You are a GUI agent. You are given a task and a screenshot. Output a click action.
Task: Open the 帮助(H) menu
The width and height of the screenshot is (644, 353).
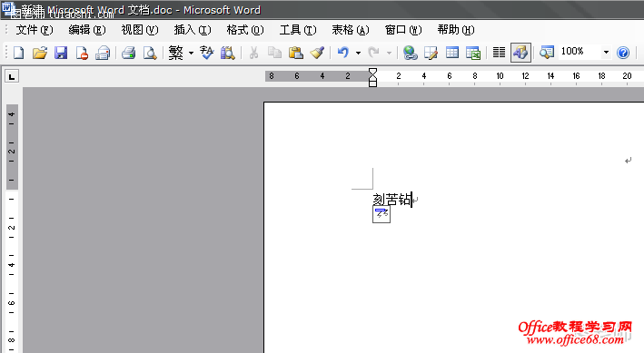(456, 30)
